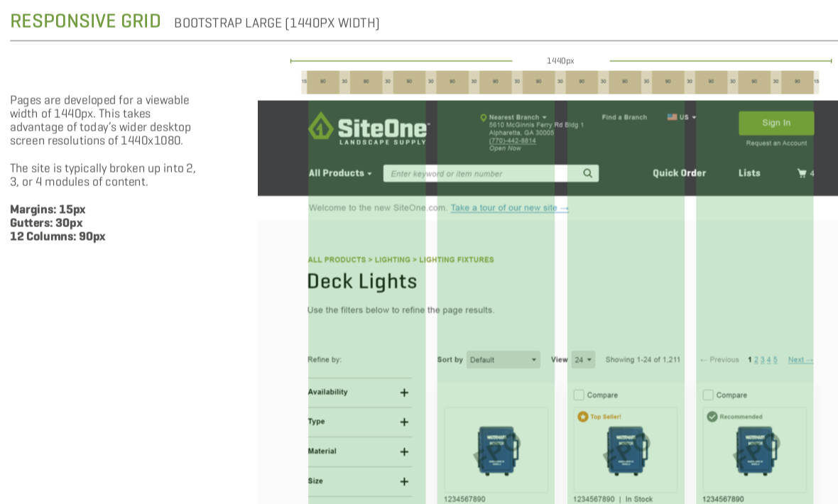Open the All Products dropdown menu
Screen dimensions: 838x504
pos(340,173)
